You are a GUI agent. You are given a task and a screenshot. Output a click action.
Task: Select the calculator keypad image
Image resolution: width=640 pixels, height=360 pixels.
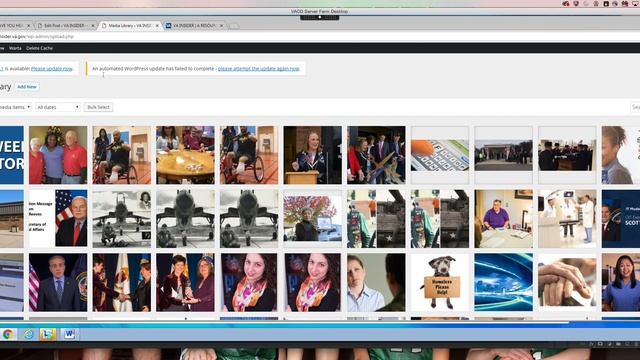click(440, 155)
